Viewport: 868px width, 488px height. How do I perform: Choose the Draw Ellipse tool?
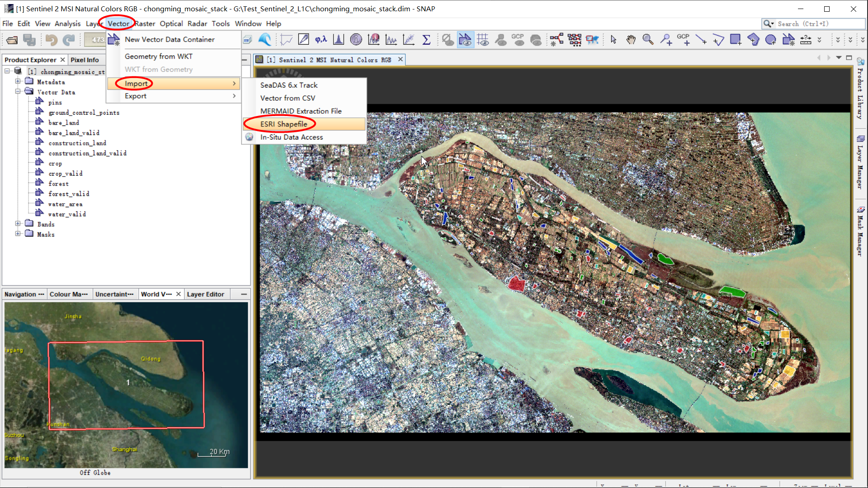[x=771, y=40]
